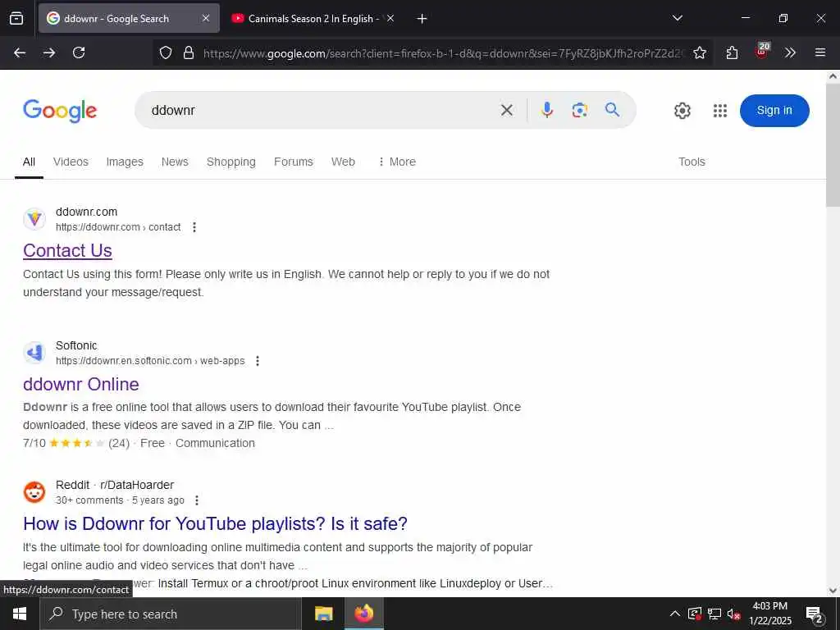Open Google quick settings gear
The height and width of the screenshot is (630, 840).
[682, 111]
